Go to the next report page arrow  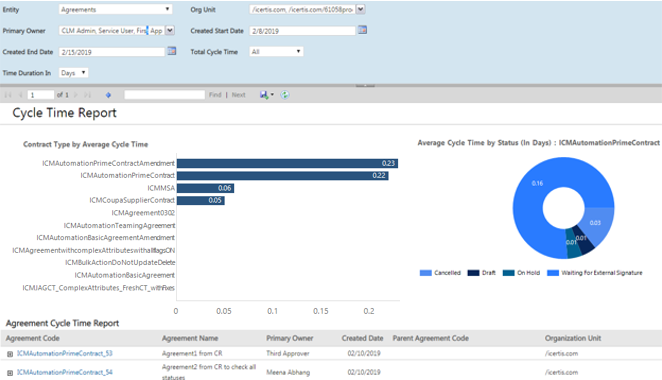tap(76, 95)
